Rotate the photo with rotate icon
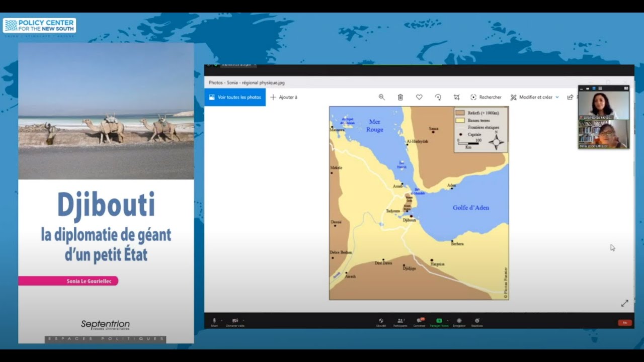 [438, 97]
